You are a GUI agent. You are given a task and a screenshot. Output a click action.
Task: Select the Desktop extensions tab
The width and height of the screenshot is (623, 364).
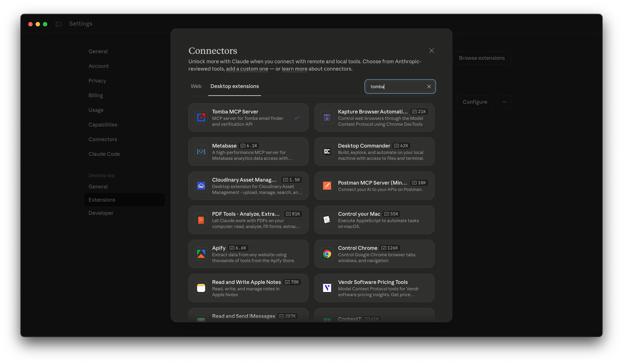click(234, 86)
